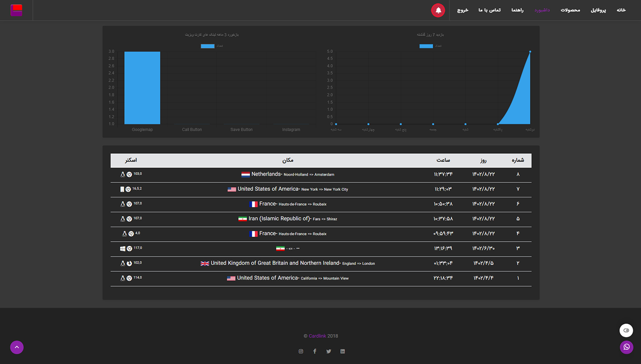The image size is (641, 364).
Task: Open محصولات (Products) menu item
Action: click(x=570, y=10)
